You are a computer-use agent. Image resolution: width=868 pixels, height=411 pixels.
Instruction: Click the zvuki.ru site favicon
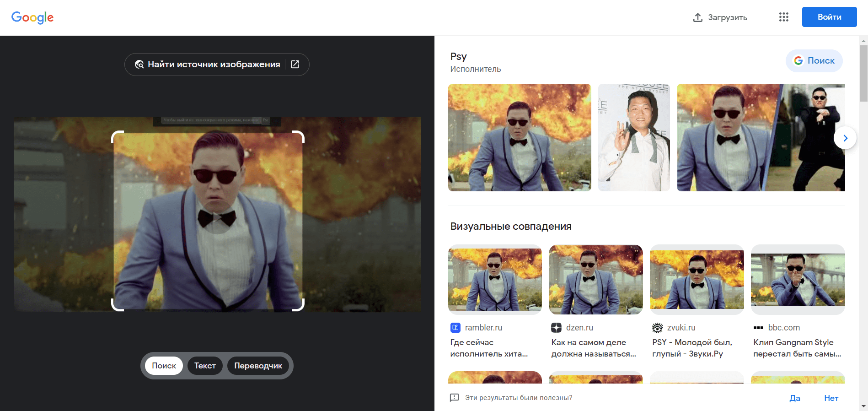[657, 328]
